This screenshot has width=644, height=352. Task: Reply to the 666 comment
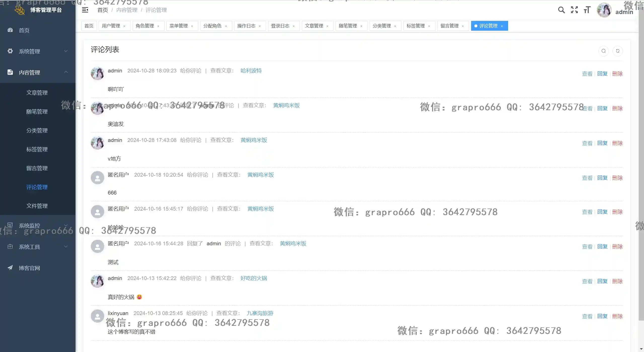tap(602, 178)
